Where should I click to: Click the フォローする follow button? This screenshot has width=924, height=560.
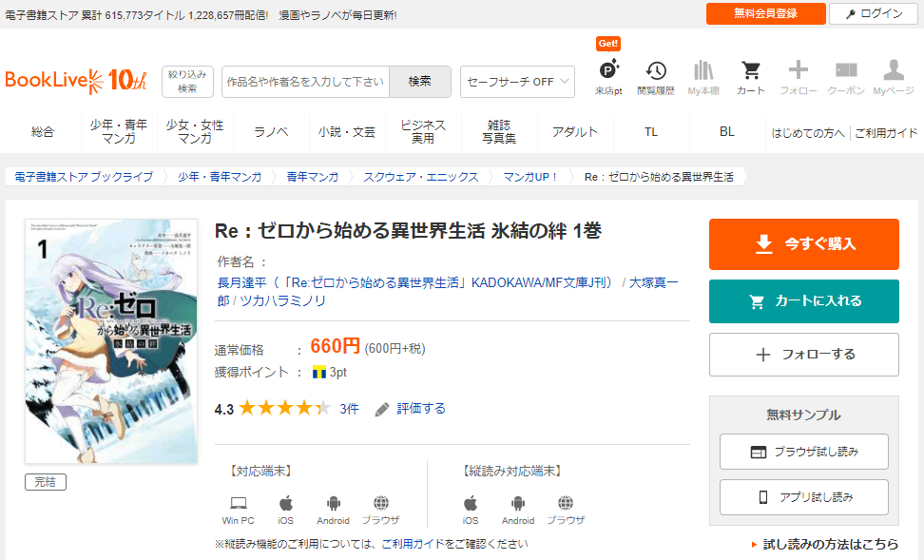(x=804, y=355)
